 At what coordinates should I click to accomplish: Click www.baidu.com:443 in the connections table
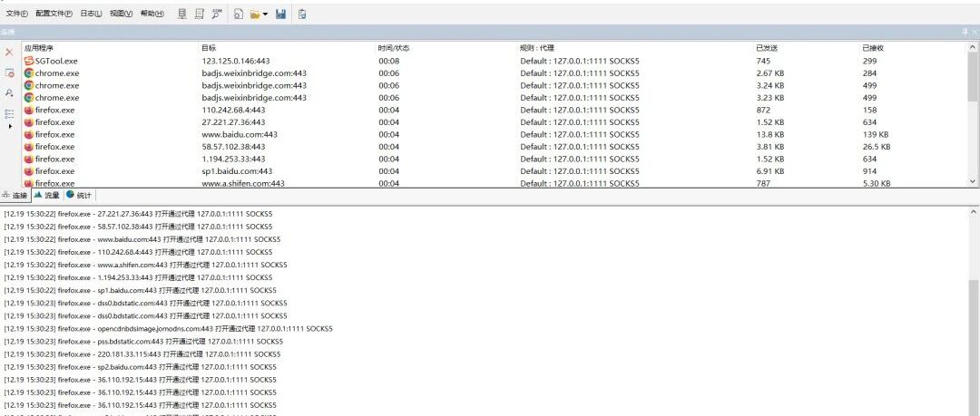(240, 134)
